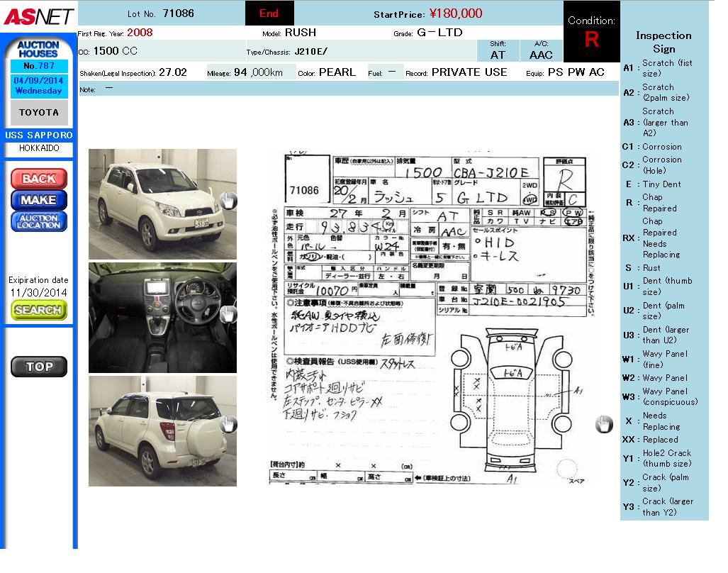Click the hand pointer icon beside auction sheet
The width and height of the screenshot is (728, 573).
point(604,424)
